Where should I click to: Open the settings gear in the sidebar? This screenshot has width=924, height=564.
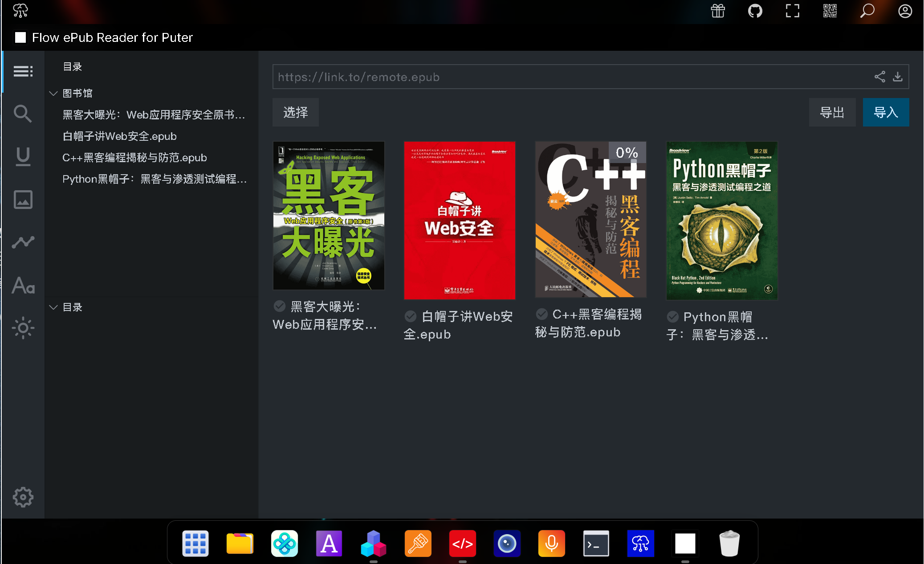coord(23,498)
